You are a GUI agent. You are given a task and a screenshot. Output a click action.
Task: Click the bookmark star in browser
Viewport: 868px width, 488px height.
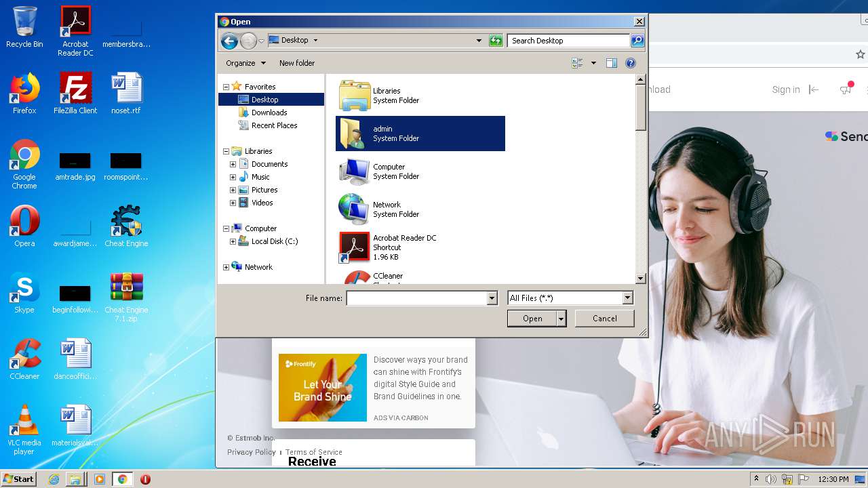coord(861,54)
